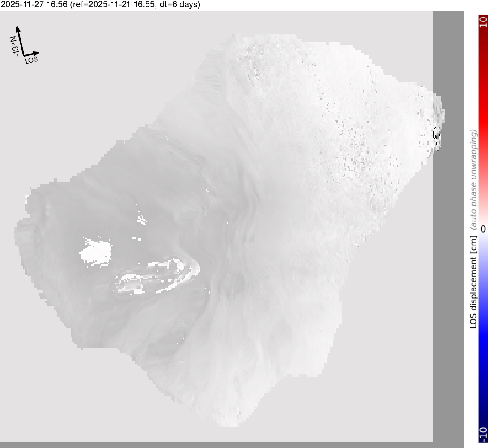Click the gray strip below the map
This screenshot has height=448, width=494.
[x=215, y=445]
